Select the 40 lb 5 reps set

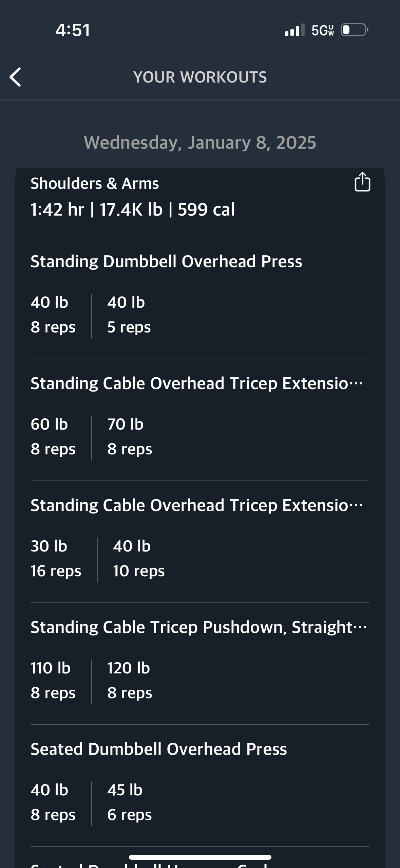point(129,315)
